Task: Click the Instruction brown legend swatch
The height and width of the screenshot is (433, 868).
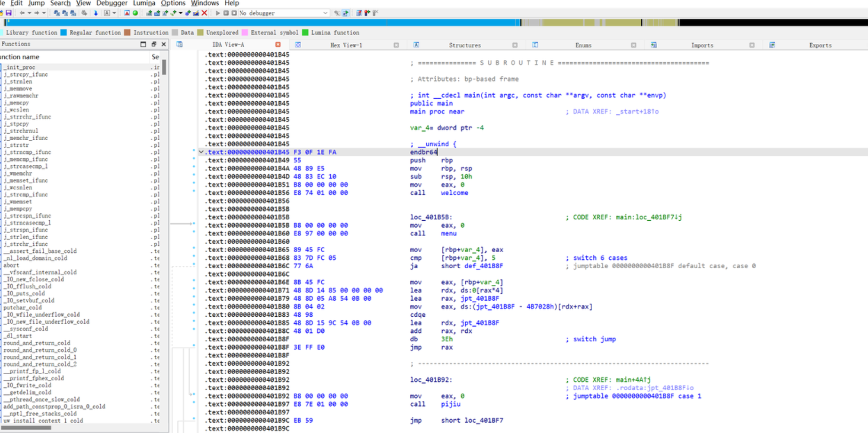Action: 127,32
